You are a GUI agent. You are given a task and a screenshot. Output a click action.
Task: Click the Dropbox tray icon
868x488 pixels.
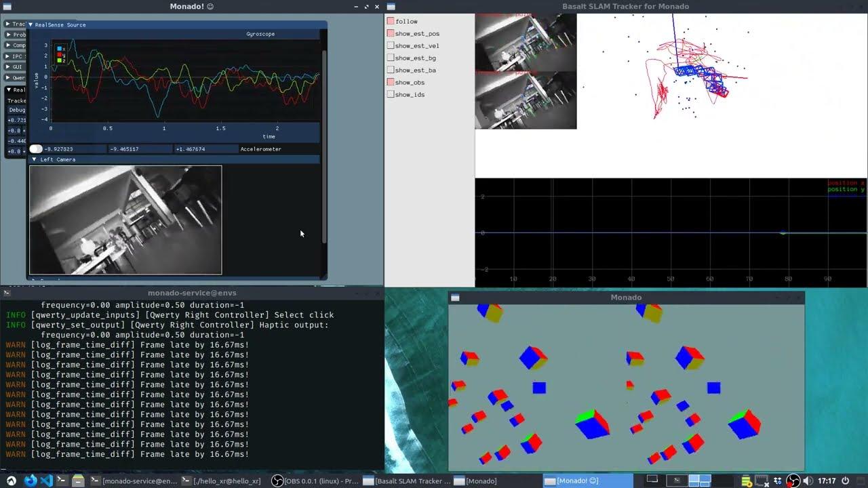778,481
